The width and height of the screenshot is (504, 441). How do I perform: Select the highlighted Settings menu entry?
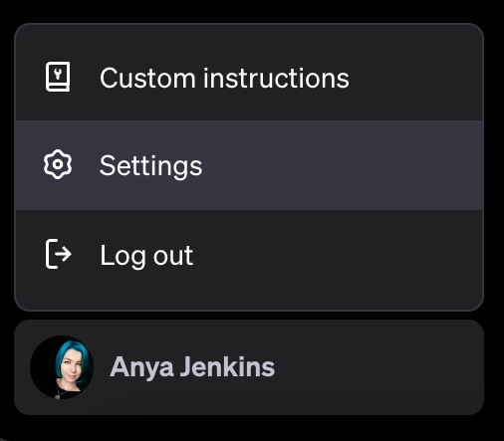coord(249,165)
